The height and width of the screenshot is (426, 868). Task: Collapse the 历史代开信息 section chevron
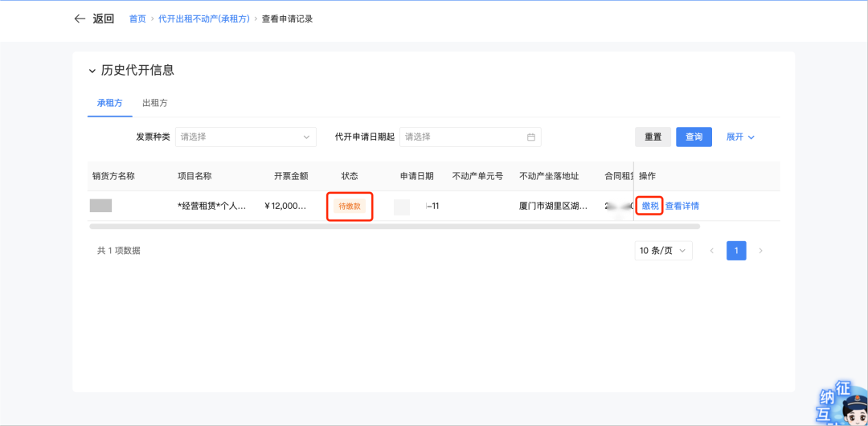pyautogui.click(x=92, y=71)
